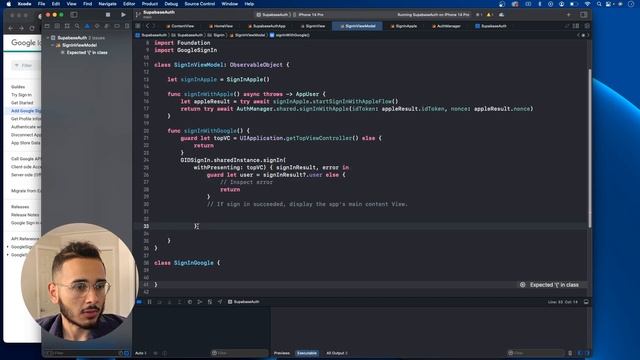Switch to the SupabaseAuthApp tab
Screen dimensions: 640x360
coord(267,26)
